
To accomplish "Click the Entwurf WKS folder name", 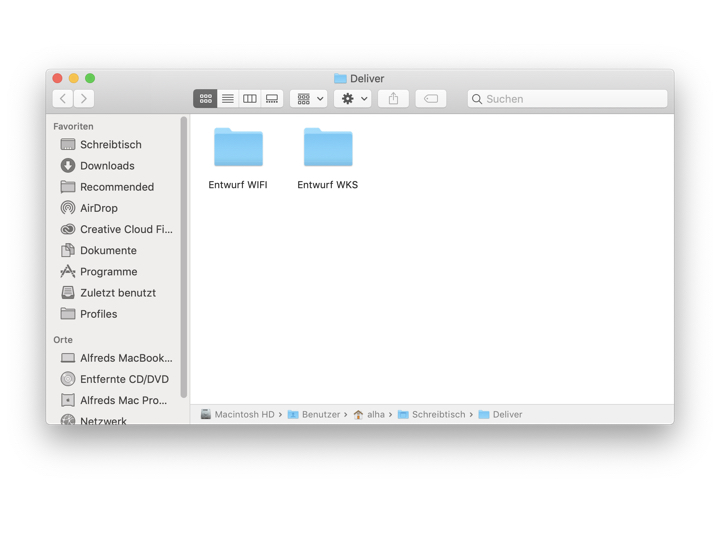I will 327,185.
